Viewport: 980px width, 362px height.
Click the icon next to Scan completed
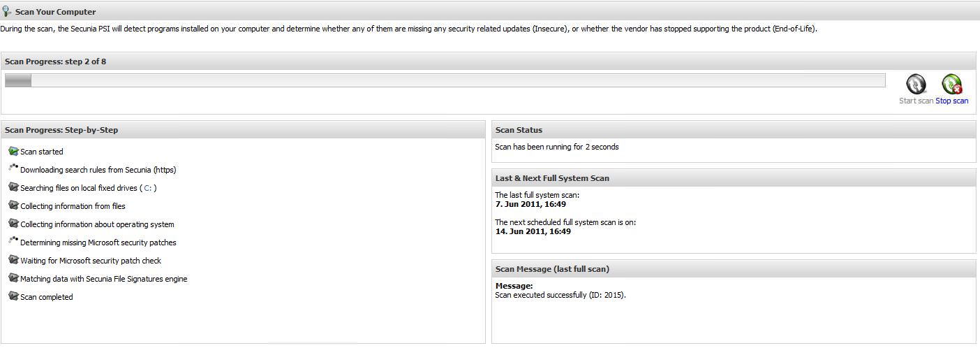click(13, 296)
